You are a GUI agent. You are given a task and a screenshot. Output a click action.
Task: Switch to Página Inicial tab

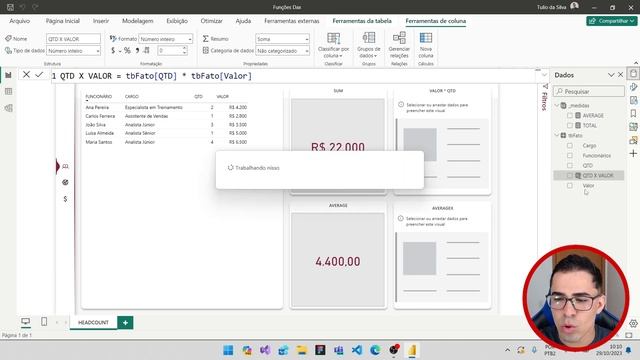click(x=62, y=21)
